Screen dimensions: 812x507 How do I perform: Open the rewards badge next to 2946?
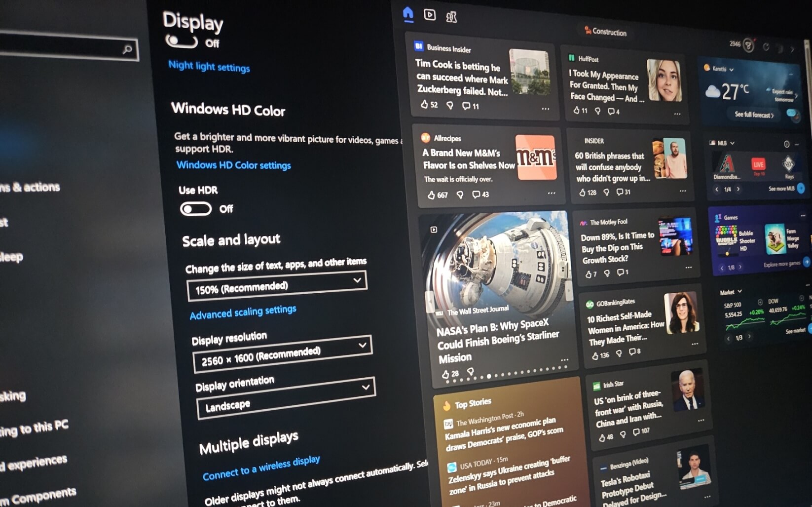[748, 45]
